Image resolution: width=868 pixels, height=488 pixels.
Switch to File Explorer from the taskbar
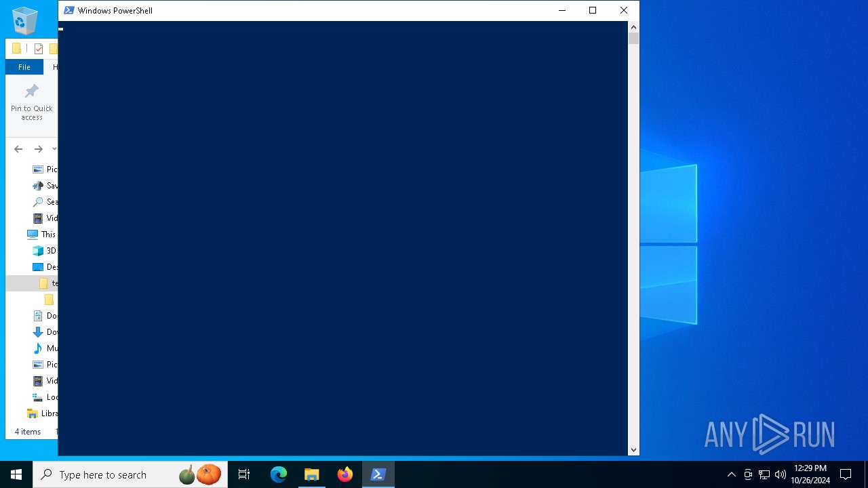pos(312,474)
